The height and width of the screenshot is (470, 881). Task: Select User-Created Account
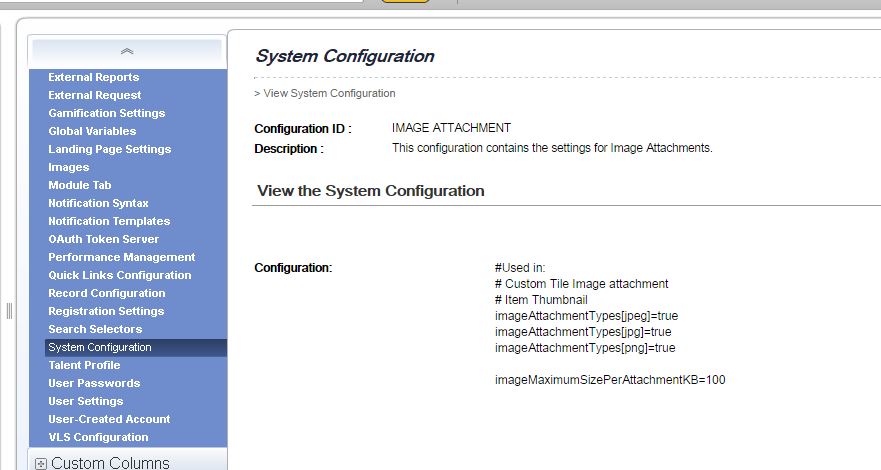pos(109,419)
